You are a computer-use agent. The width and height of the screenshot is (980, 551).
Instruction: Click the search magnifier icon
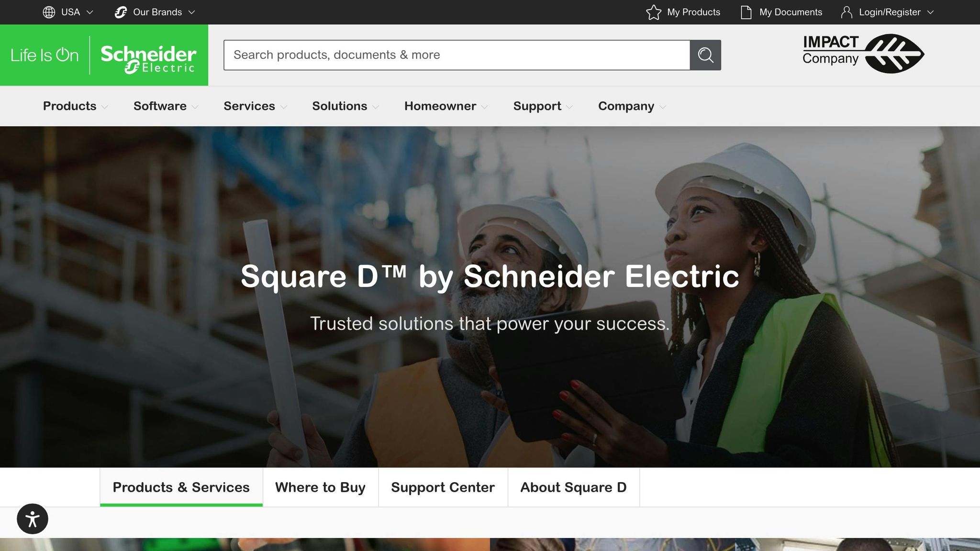(x=705, y=55)
